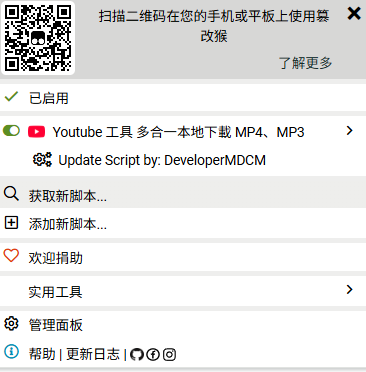Open the 实用工具 utilities menu

click(183, 291)
